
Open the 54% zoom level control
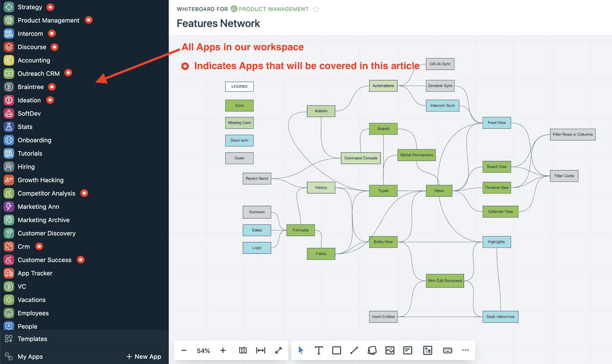(x=204, y=351)
